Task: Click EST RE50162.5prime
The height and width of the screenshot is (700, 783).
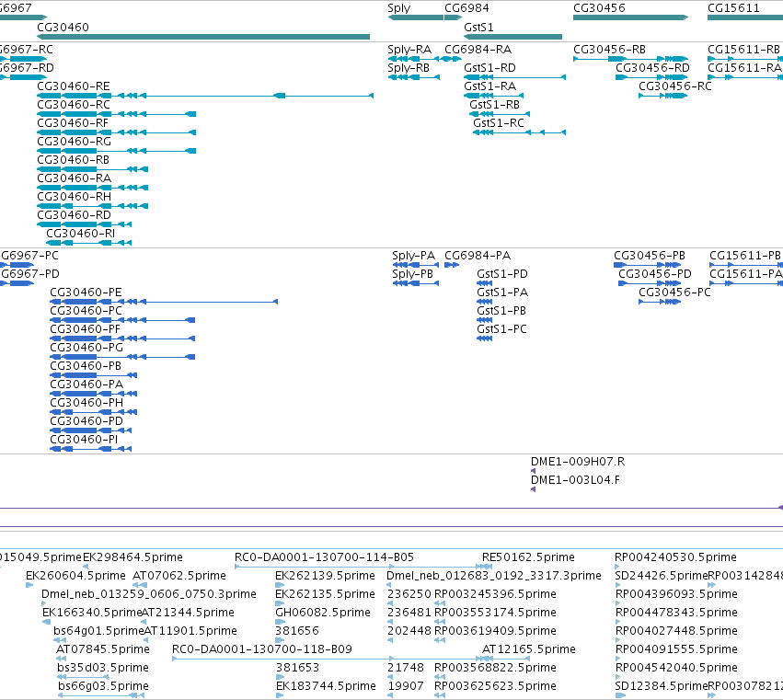Action: point(528,557)
